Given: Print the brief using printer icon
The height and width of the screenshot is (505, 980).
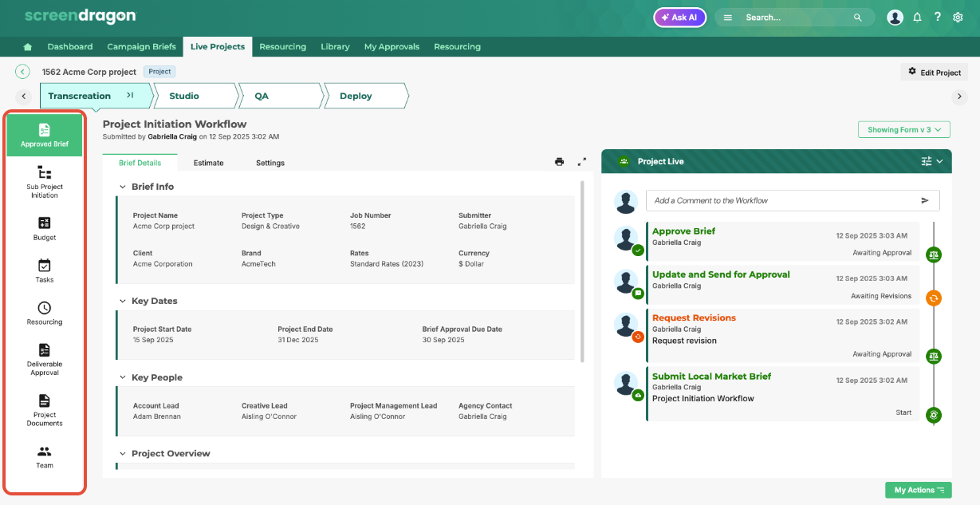Looking at the screenshot, I should coord(559,161).
